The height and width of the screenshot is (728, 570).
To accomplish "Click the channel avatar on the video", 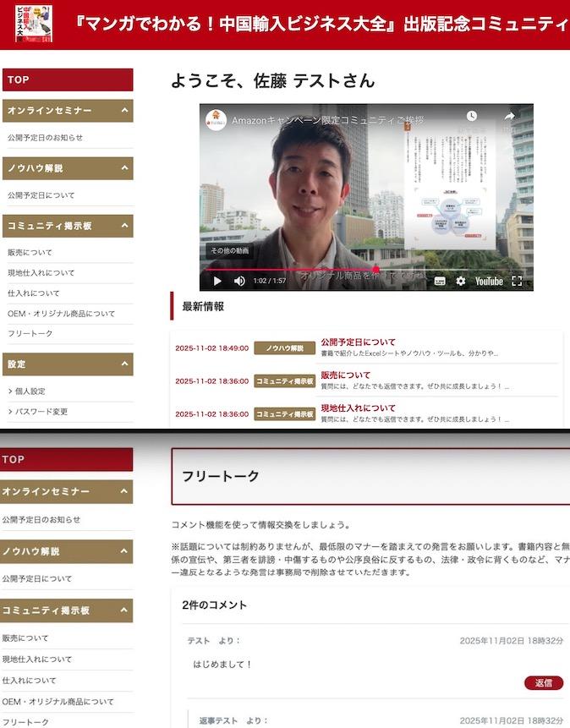I will tap(216, 119).
